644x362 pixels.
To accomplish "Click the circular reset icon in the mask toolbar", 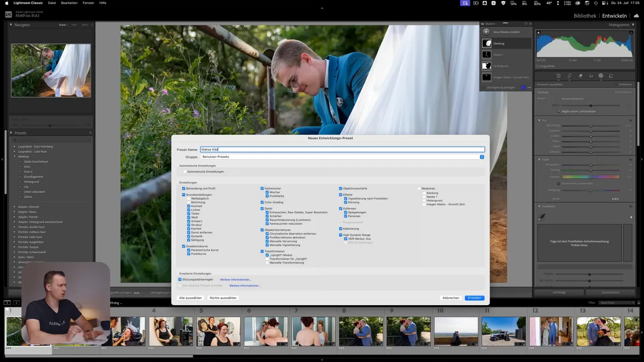I will [611, 75].
